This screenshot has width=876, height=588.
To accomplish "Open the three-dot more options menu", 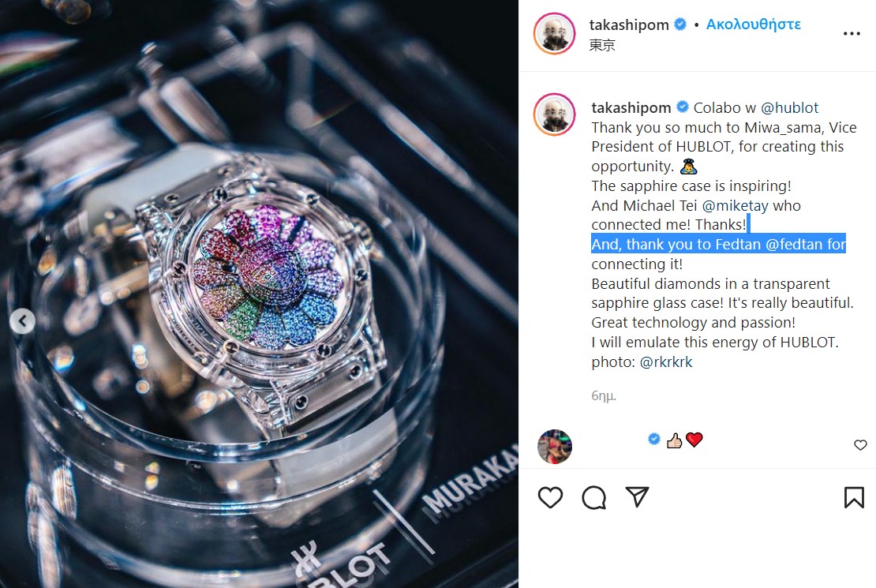I will (852, 33).
